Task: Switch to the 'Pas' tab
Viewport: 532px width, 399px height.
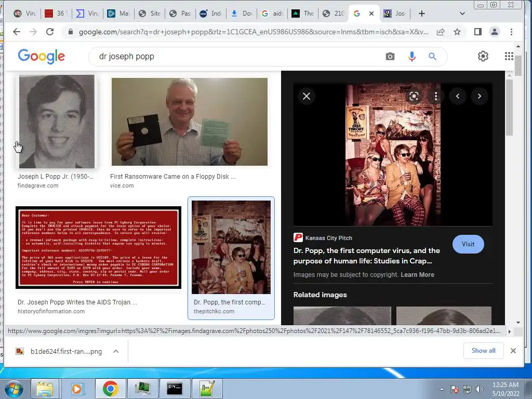Action: (180, 14)
